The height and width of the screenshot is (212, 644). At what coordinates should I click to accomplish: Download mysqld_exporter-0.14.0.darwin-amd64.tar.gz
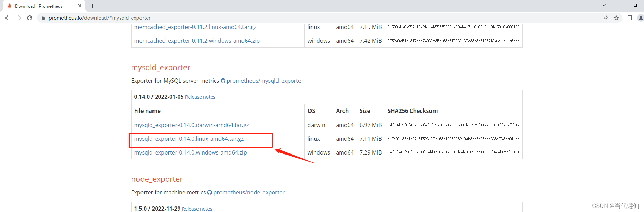pos(192,125)
